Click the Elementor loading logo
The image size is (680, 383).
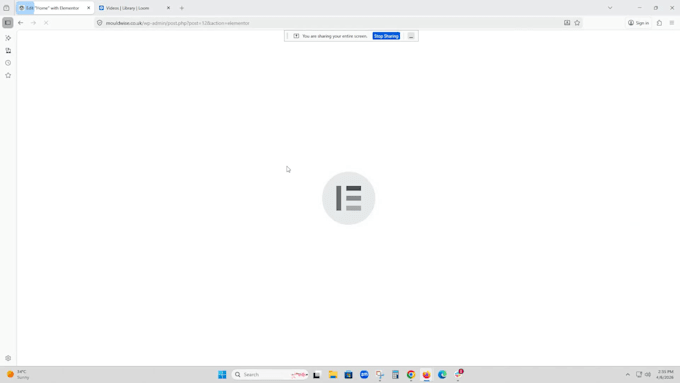tap(349, 198)
